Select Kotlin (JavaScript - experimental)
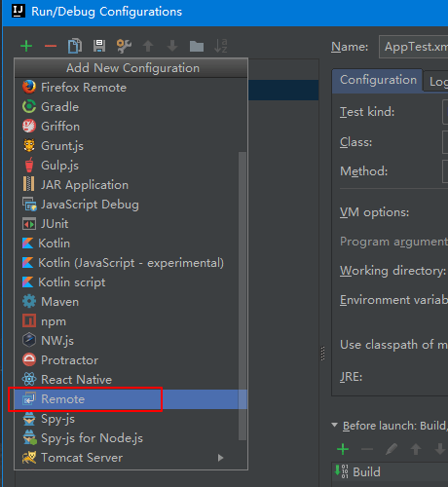The width and height of the screenshot is (448, 487). [131, 263]
